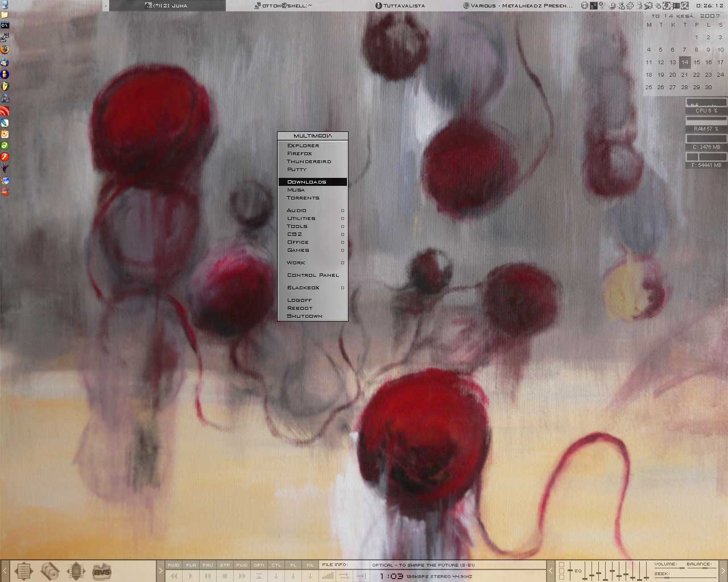Viewport: 728px width, 582px height.
Task: Open the cylinder icon in bottom-left dock
Action: 50,571
